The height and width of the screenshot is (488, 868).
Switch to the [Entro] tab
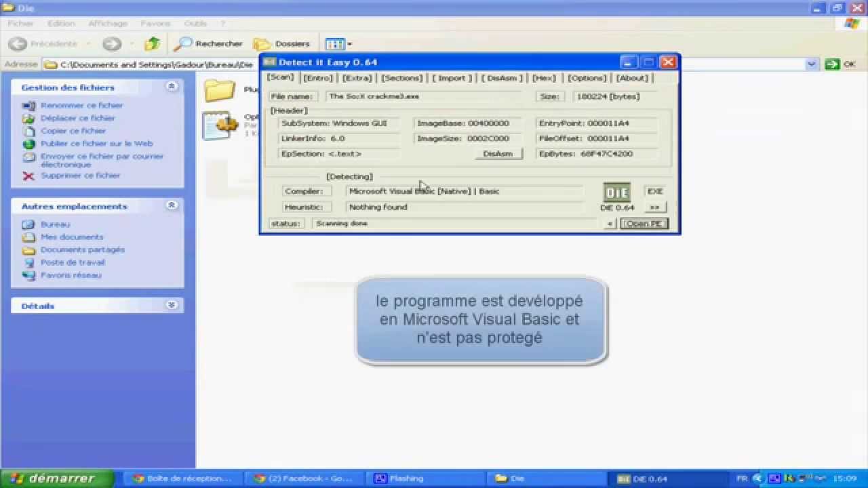317,78
